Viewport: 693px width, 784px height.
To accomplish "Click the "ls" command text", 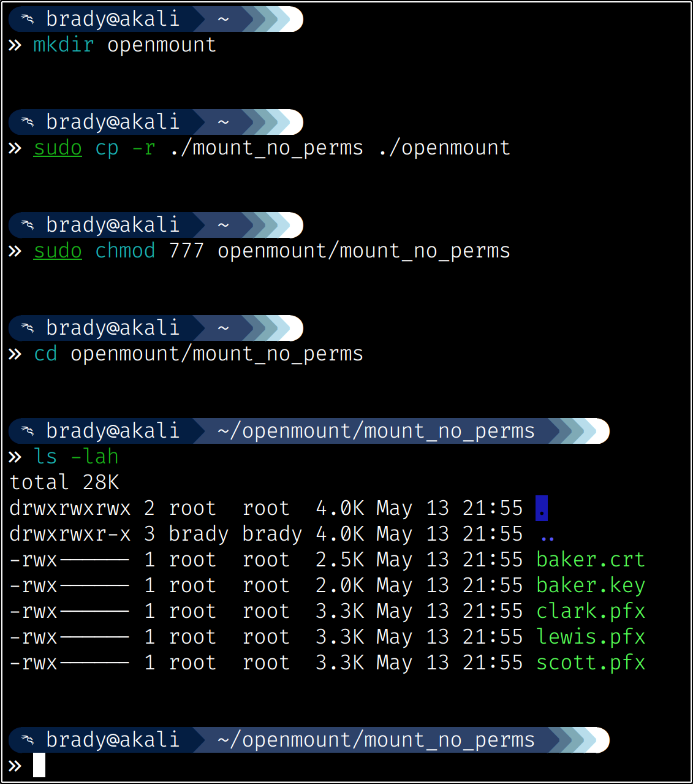I will click(45, 457).
